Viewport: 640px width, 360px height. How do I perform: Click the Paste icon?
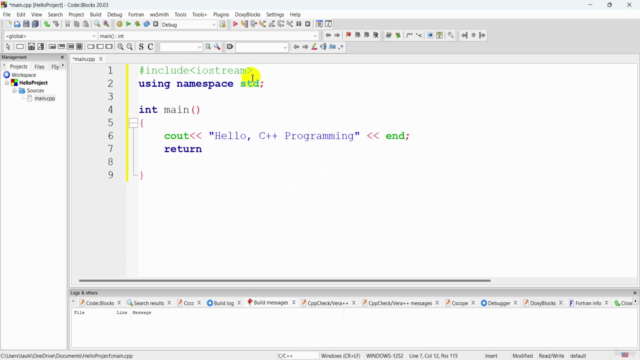[x=86, y=24]
